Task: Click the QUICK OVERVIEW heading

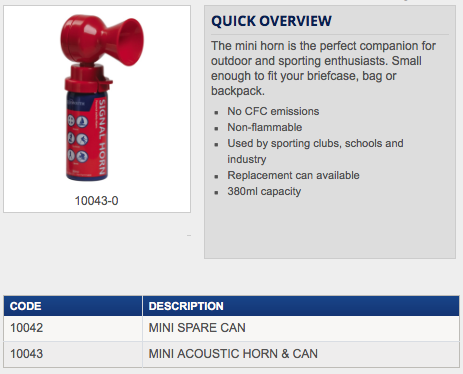Action: click(271, 21)
